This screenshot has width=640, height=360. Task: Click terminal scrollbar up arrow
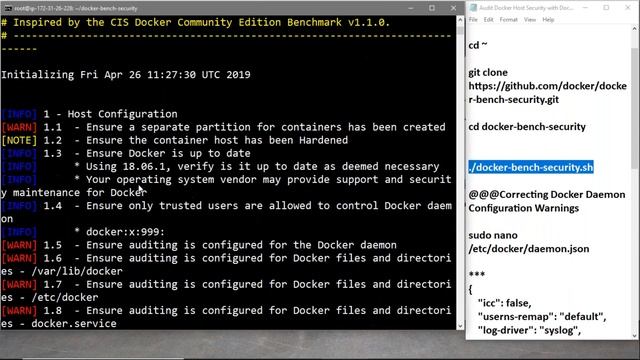coord(460,20)
